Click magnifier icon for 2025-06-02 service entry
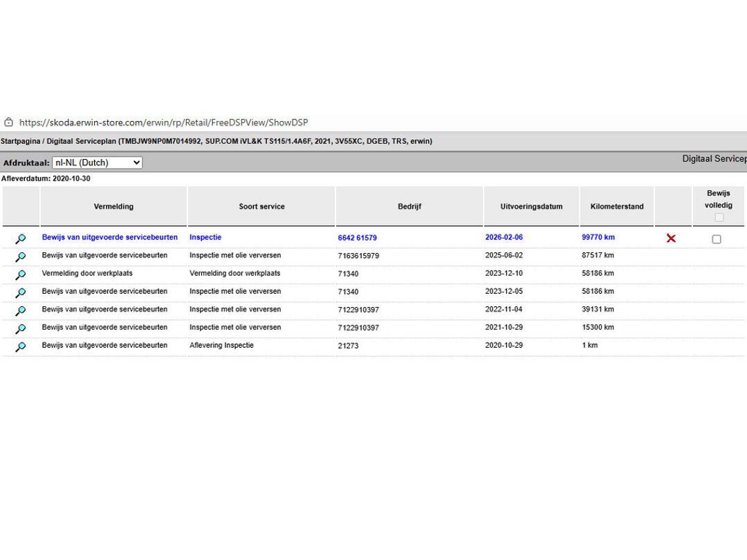 21,256
